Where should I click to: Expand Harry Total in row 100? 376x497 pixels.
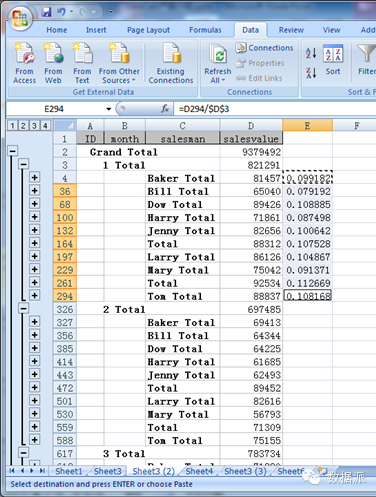(x=35, y=217)
